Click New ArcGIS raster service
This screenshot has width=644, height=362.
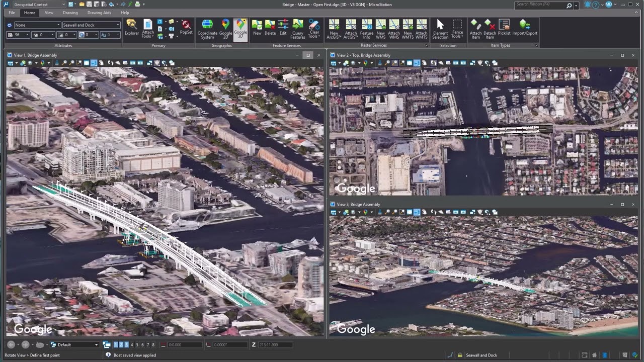334,29
